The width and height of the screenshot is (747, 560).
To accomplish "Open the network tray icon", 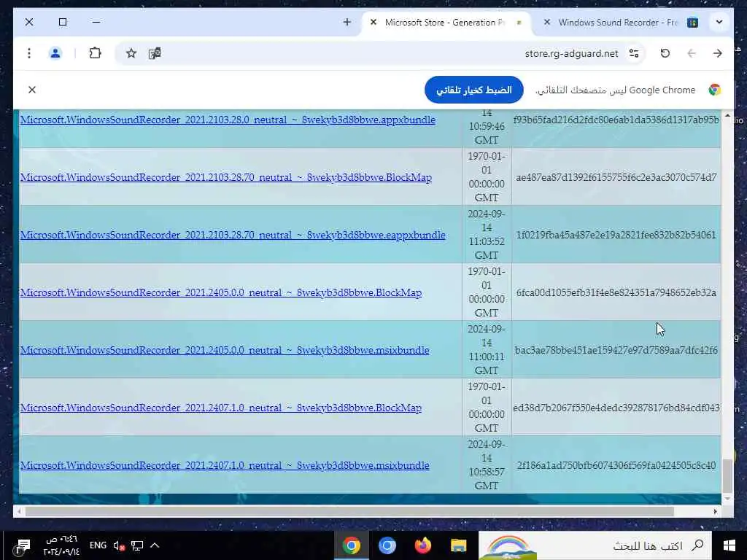I will [x=137, y=545].
